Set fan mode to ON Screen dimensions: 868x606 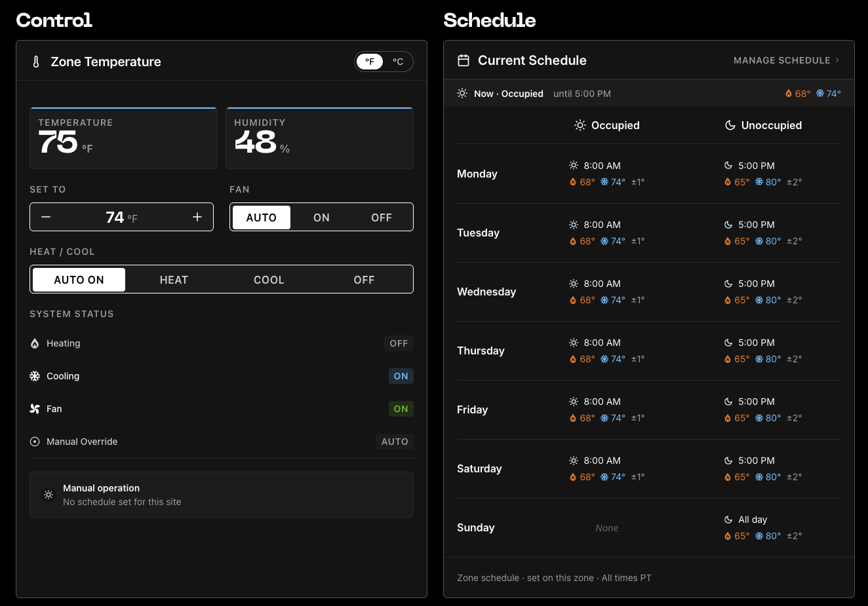tap(321, 218)
